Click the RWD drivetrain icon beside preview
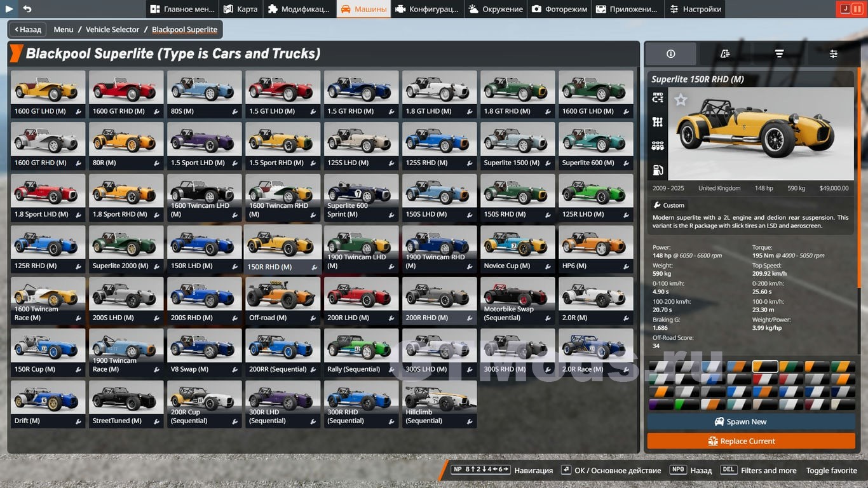868x488 pixels. [x=658, y=98]
